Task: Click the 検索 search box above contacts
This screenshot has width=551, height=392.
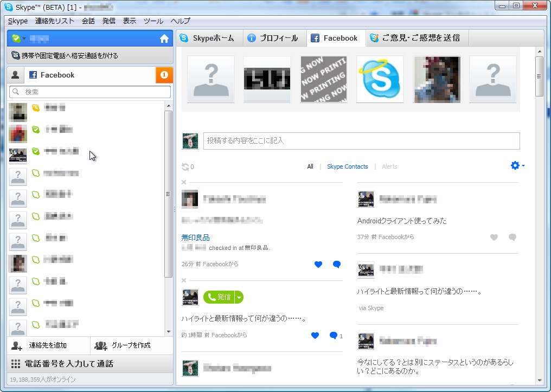Action: tap(89, 92)
